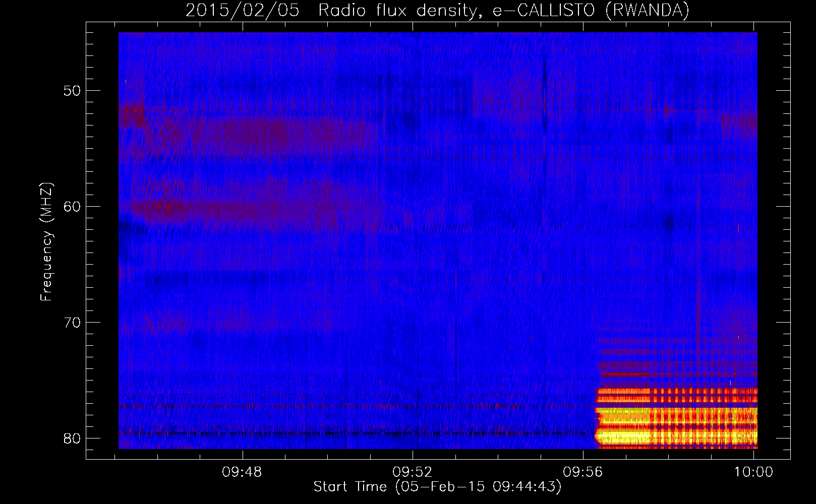The height and width of the screenshot is (504, 816).
Task: Click the 'Start Time (05-Feb-15 09:44:43)' label
Action: coord(437,487)
